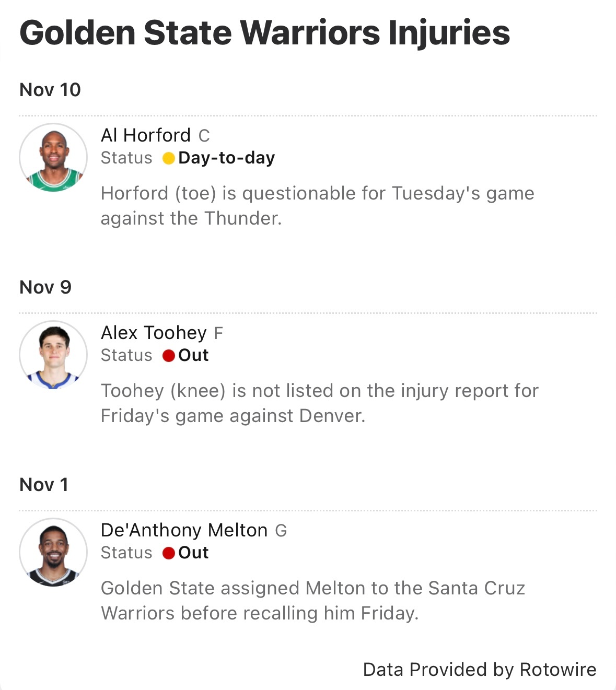The image size is (616, 690).
Task: Click Alex Toohey's red Out status dot
Action: tap(168, 356)
